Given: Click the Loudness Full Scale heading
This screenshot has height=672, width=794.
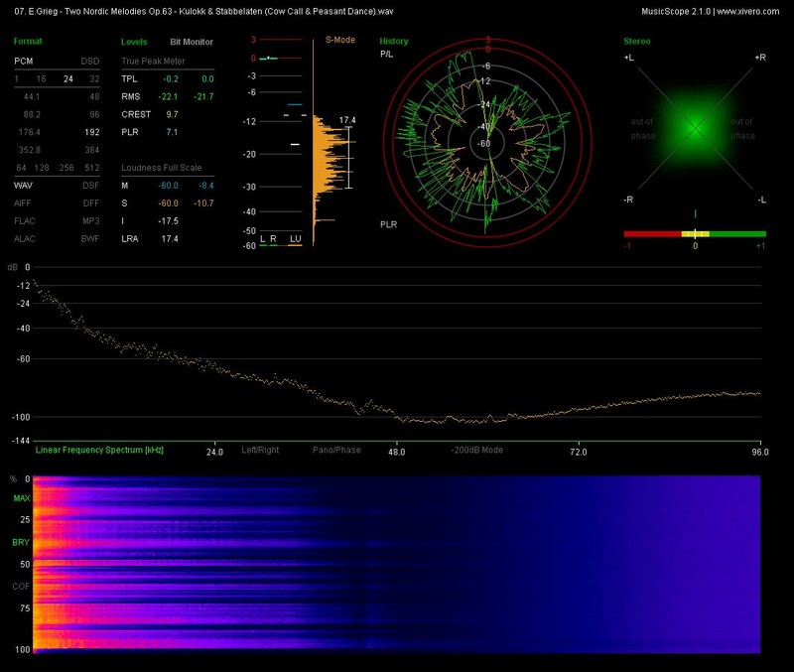Looking at the screenshot, I should pyautogui.click(x=162, y=168).
